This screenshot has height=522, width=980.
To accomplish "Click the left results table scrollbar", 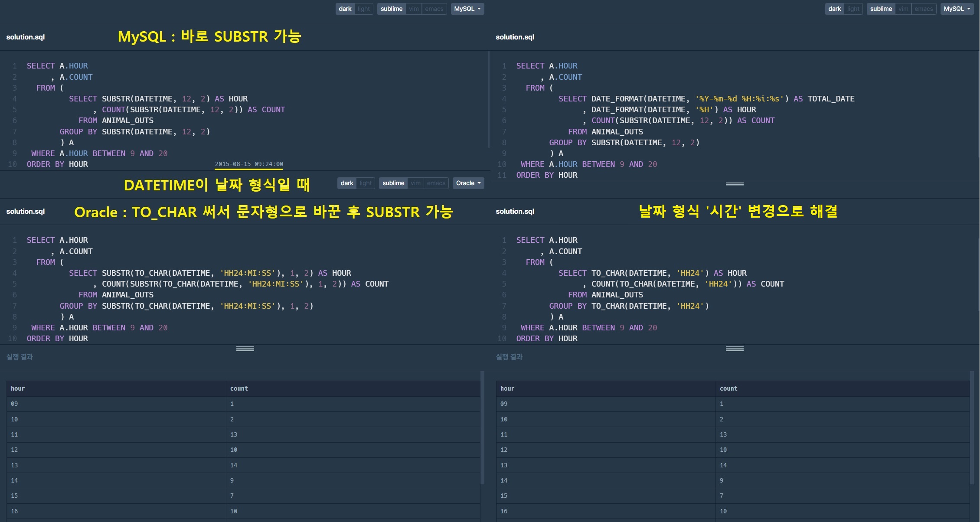I will pos(482,427).
